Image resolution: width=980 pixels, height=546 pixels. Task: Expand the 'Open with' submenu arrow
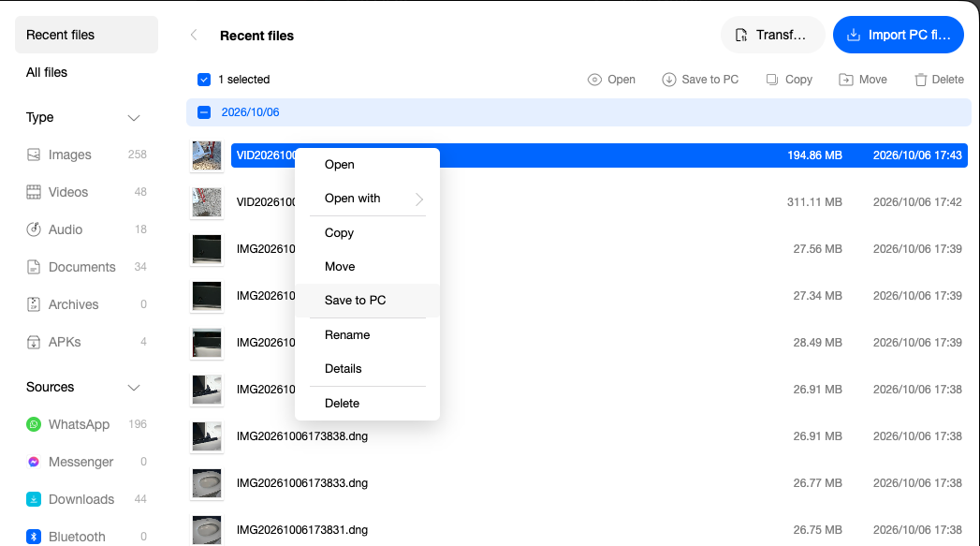tap(419, 199)
